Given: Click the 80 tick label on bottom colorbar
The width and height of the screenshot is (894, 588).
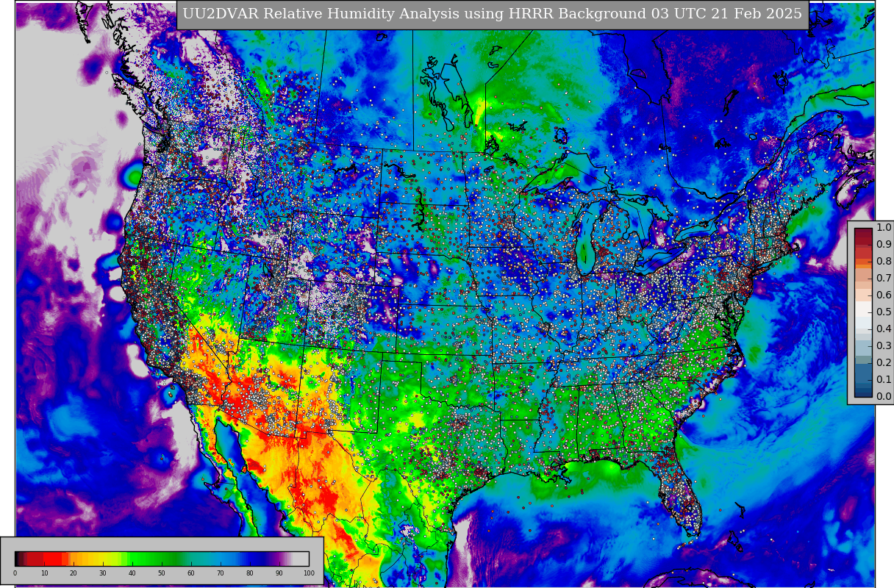Looking at the screenshot, I should pyautogui.click(x=250, y=573).
